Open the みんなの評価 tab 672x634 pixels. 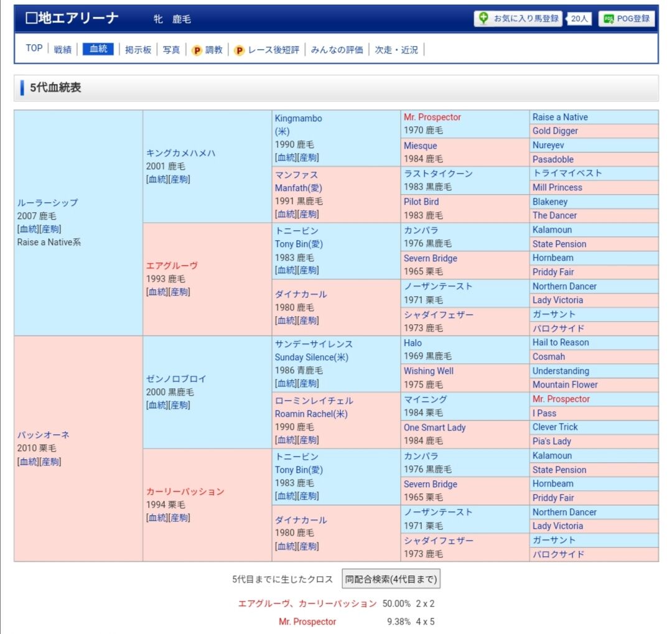pos(337,50)
